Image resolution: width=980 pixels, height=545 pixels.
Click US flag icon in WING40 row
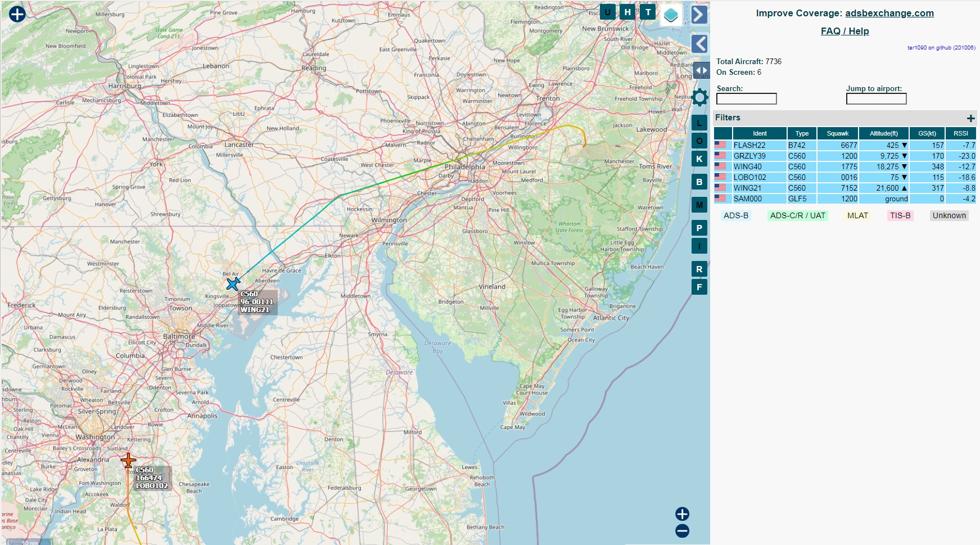coord(720,166)
